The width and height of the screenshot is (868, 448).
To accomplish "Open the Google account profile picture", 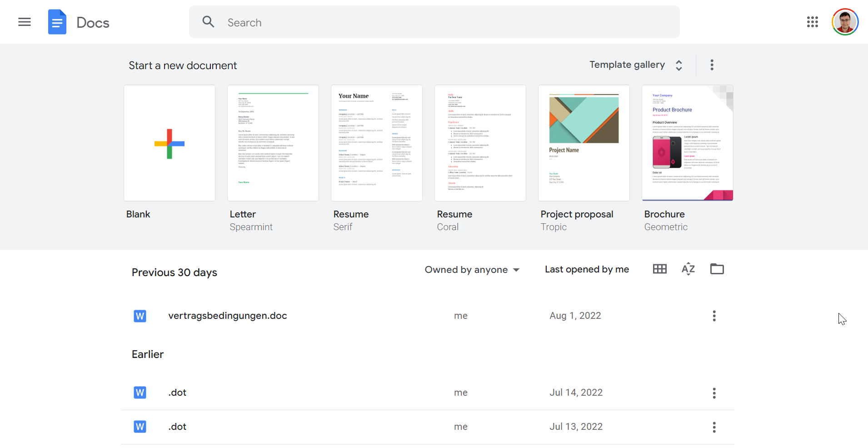I will (844, 22).
